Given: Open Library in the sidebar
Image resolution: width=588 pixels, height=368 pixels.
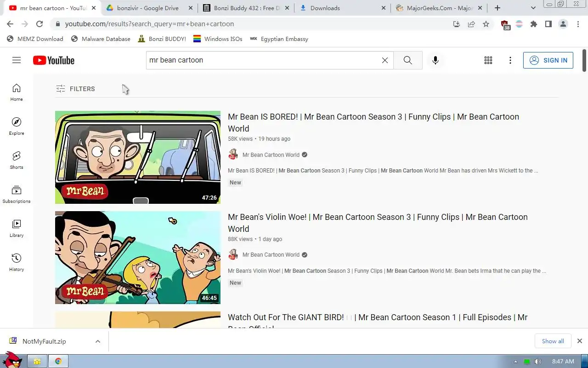Looking at the screenshot, I should pos(17,228).
